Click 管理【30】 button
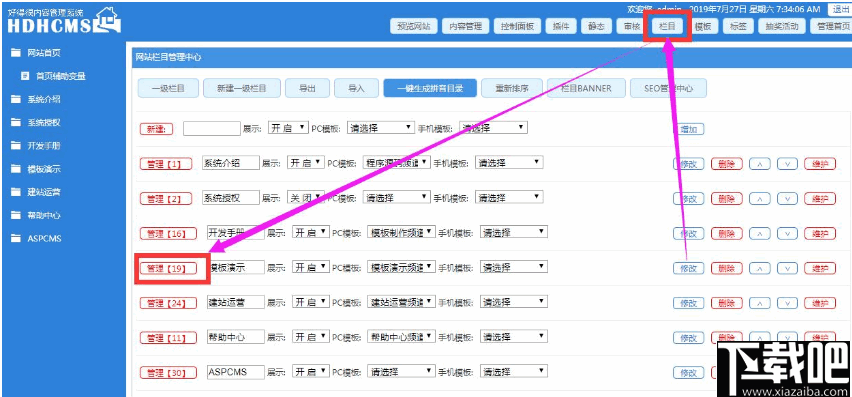Viewport: 852px width, 397px height. tap(168, 373)
